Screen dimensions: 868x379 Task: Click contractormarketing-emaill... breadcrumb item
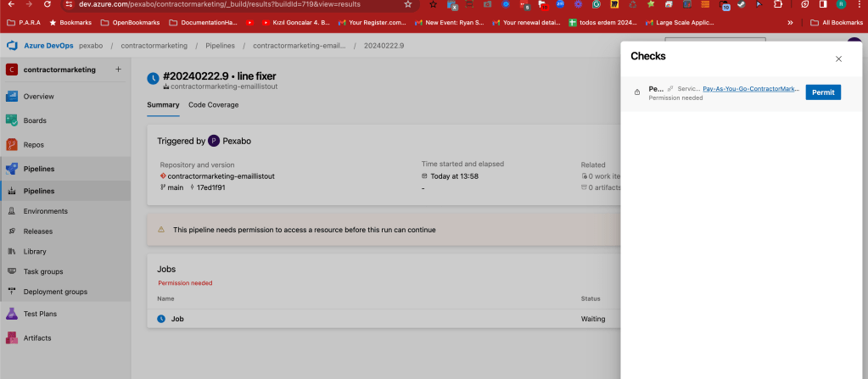point(299,46)
